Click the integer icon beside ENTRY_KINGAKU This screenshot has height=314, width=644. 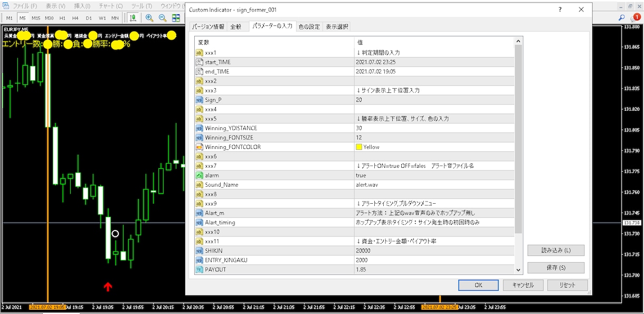click(x=199, y=260)
